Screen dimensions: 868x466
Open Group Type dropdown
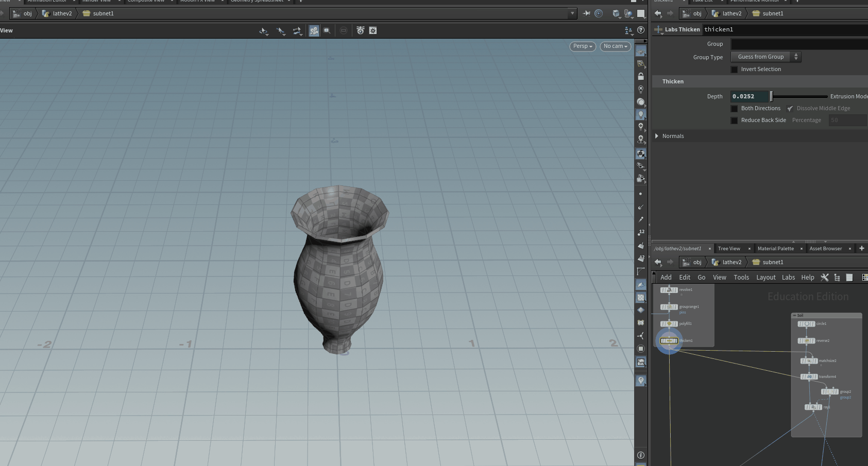(765, 57)
